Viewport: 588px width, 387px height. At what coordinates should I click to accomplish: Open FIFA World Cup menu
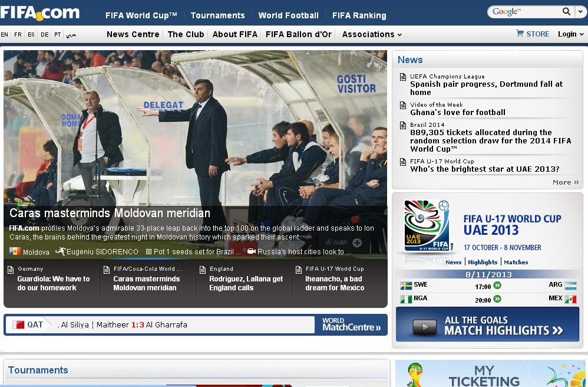[x=141, y=15]
